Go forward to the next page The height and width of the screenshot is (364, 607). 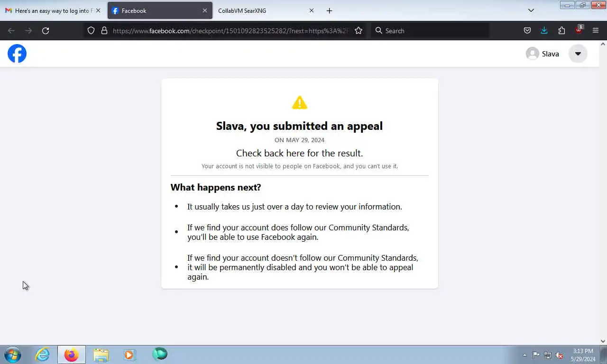tap(28, 31)
